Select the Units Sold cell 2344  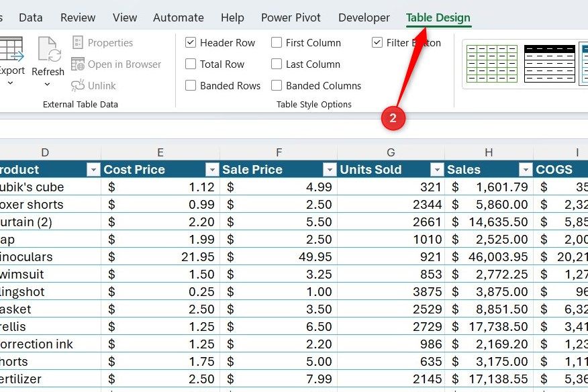(x=391, y=205)
